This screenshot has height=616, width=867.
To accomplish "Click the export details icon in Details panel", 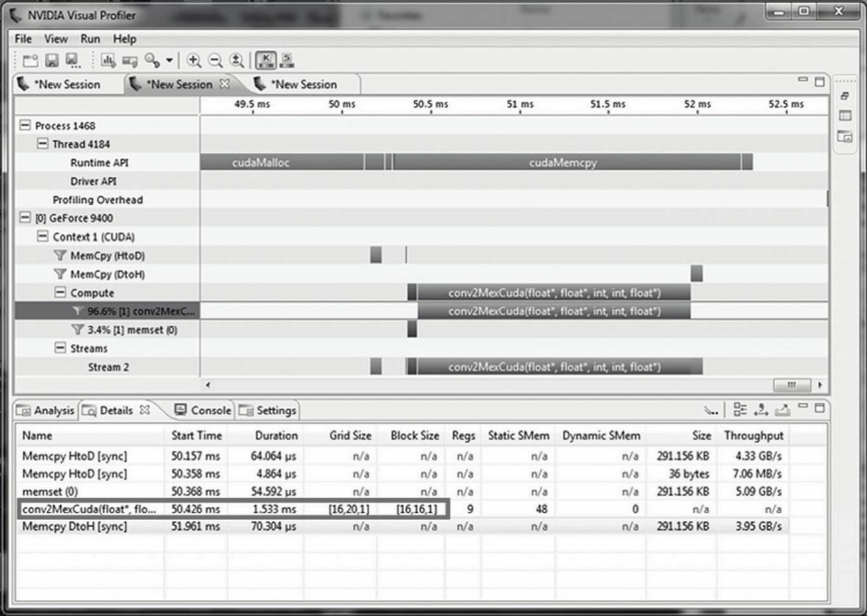I will tap(783, 410).
